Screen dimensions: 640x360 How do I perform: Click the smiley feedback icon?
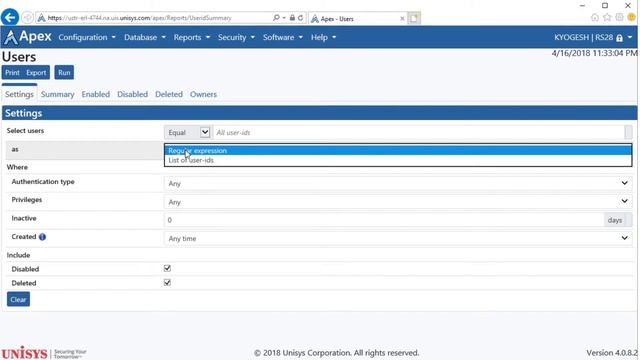(x=632, y=17)
